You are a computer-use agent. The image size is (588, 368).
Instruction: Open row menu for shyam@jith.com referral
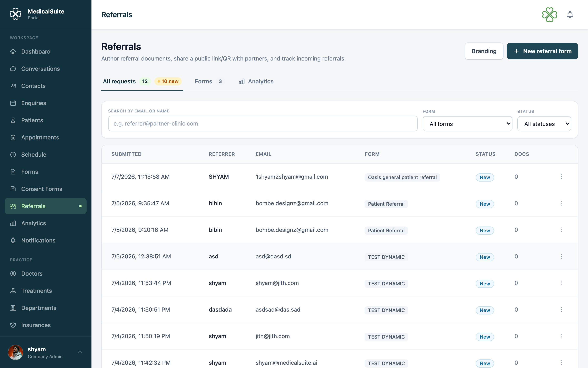561,283
